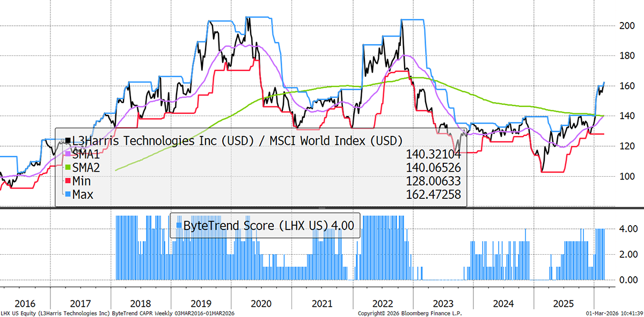Select the SMA1 legend label
644x317 pixels.
(86, 155)
